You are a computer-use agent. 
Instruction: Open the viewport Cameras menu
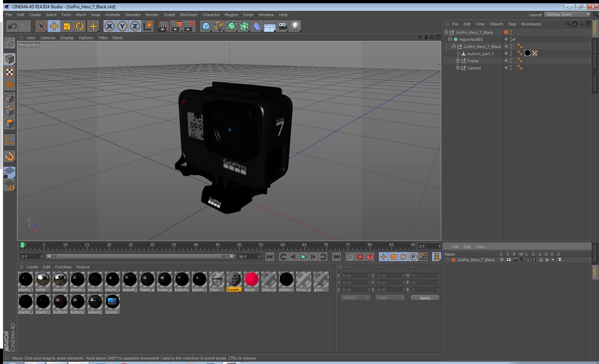point(48,38)
